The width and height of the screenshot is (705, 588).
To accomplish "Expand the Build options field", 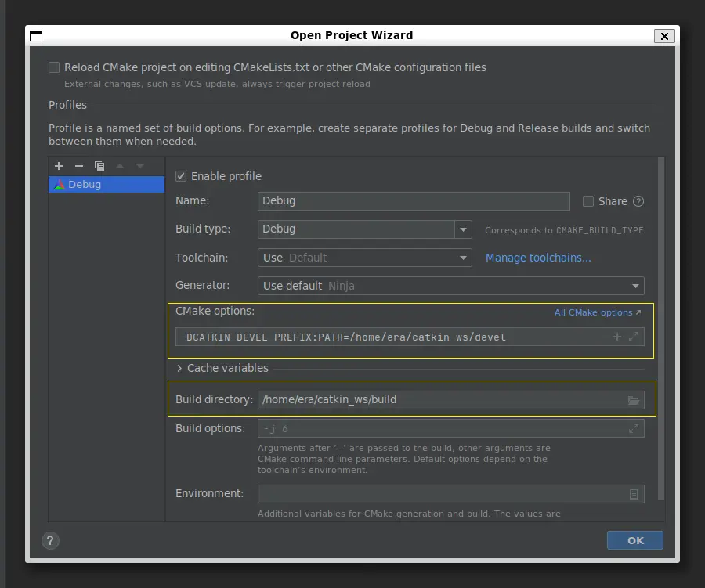I will (634, 429).
